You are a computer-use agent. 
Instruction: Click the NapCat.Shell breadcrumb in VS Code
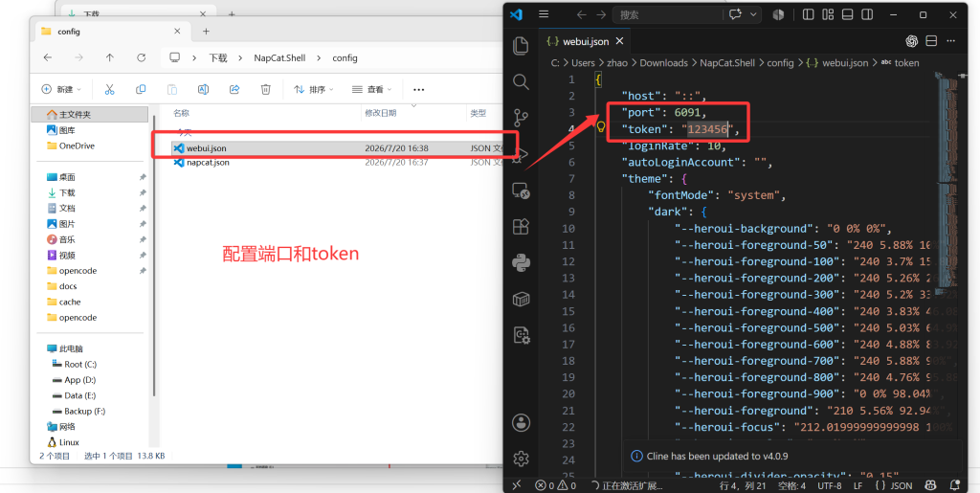727,63
